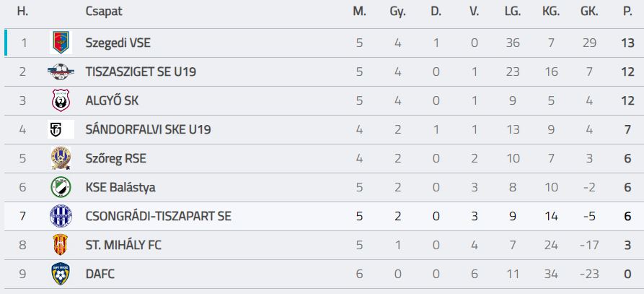Screen dimensions: 644x294
Task: Click the ST. MIHÁLY FC striped crest
Action: pos(61,245)
